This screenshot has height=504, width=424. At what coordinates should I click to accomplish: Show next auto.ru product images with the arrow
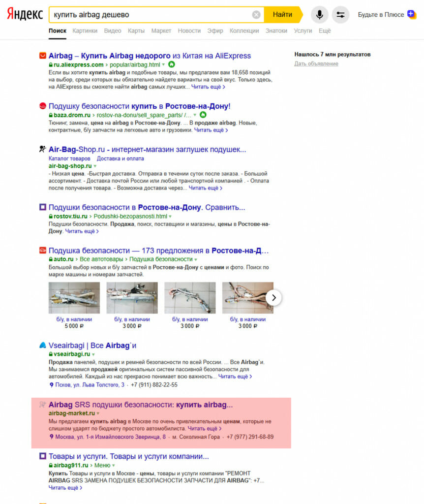point(273,298)
